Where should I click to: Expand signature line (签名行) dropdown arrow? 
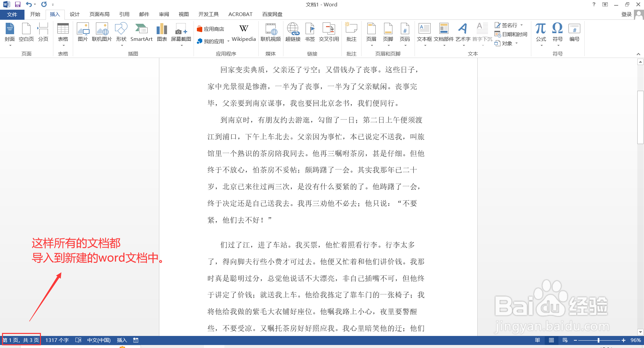pos(522,25)
